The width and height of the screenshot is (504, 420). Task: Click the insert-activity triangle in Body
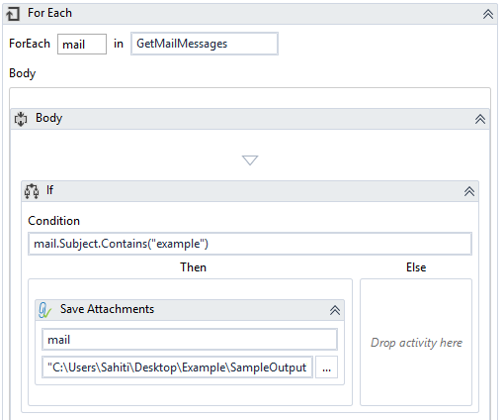point(250,160)
